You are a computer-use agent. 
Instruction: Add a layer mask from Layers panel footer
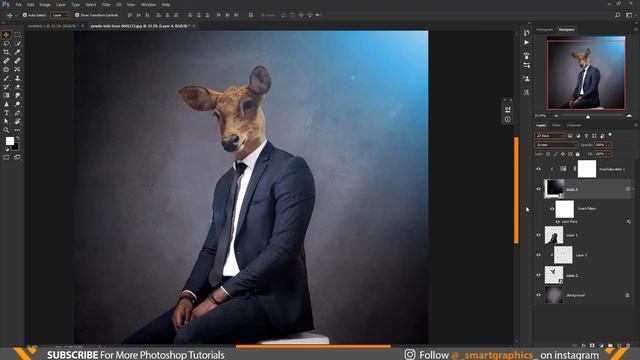point(592,345)
